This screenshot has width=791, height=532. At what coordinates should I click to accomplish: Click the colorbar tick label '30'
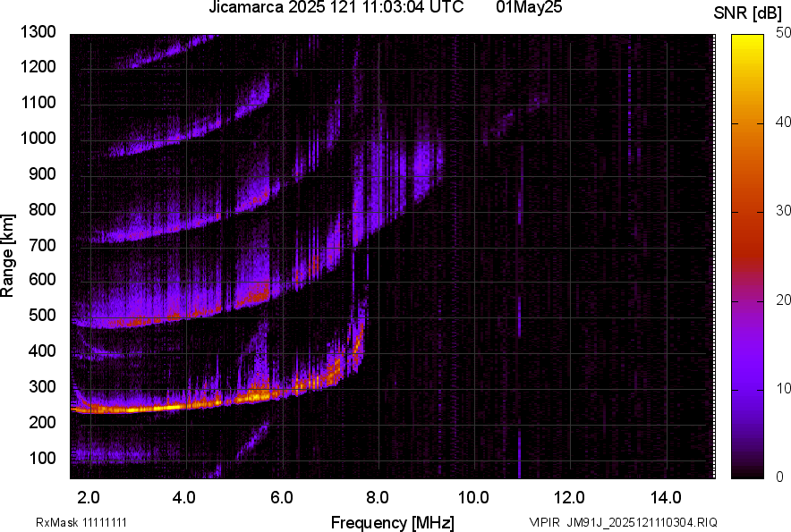point(784,211)
